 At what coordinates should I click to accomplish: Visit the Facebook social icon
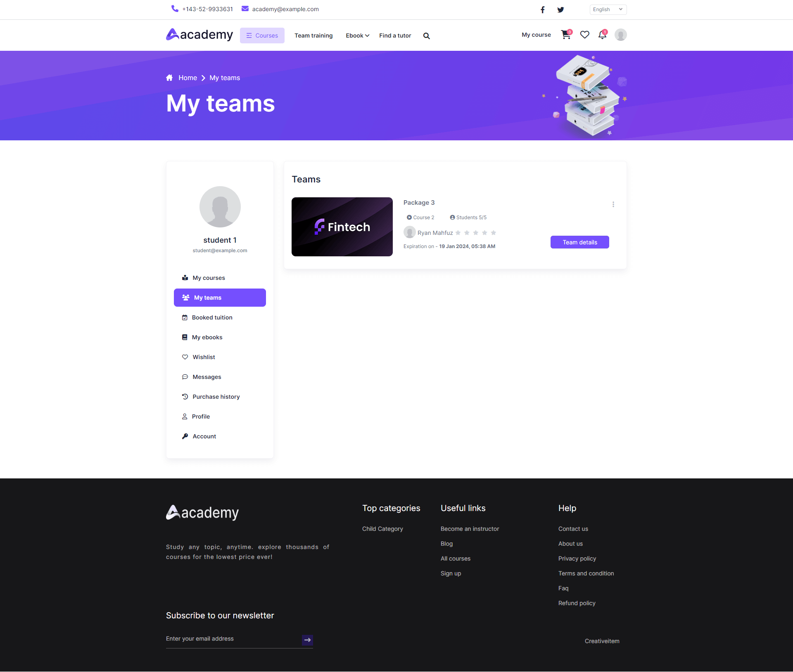click(x=543, y=9)
